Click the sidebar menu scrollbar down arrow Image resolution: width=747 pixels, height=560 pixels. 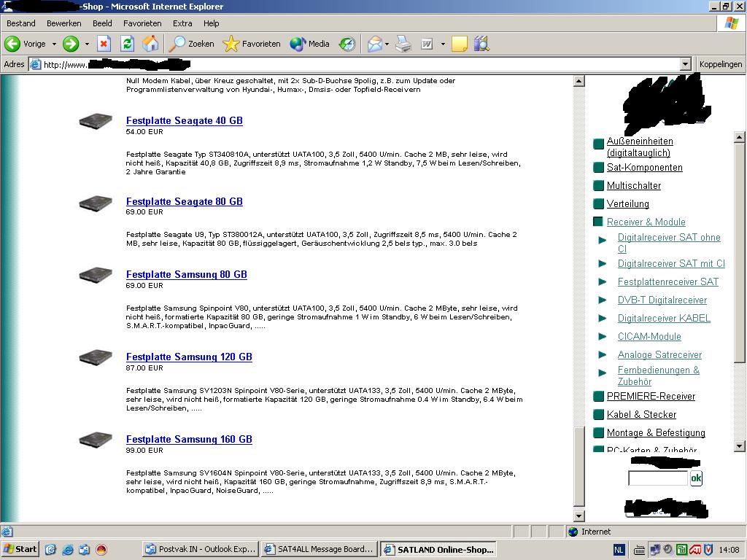tap(740, 446)
